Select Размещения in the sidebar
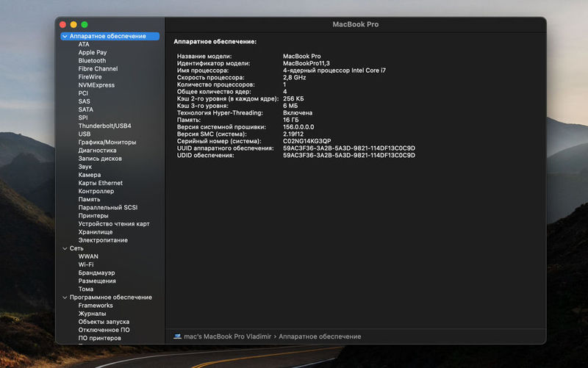588x368 pixels. point(97,281)
